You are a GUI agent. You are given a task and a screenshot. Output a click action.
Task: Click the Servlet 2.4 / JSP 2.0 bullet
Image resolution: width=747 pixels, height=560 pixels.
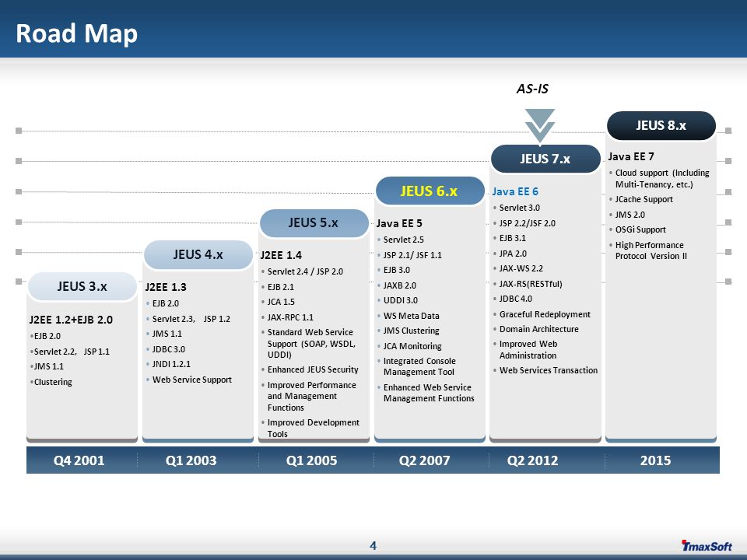303,271
